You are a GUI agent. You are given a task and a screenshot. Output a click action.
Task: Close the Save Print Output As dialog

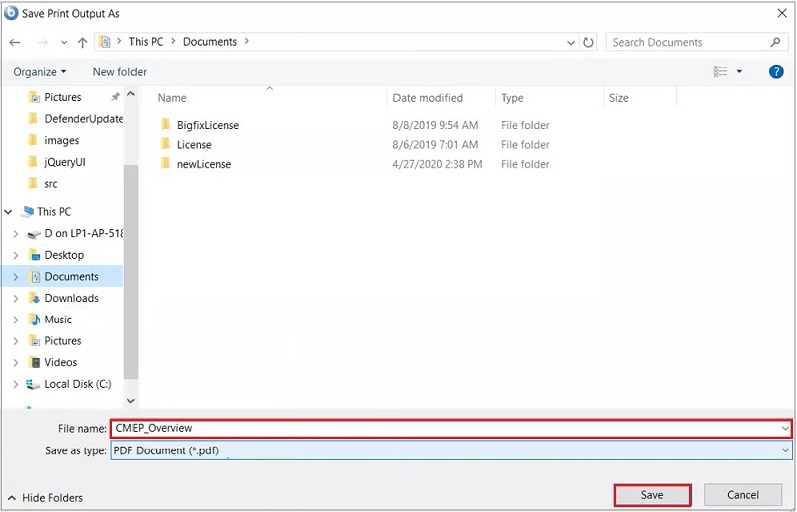click(x=782, y=13)
